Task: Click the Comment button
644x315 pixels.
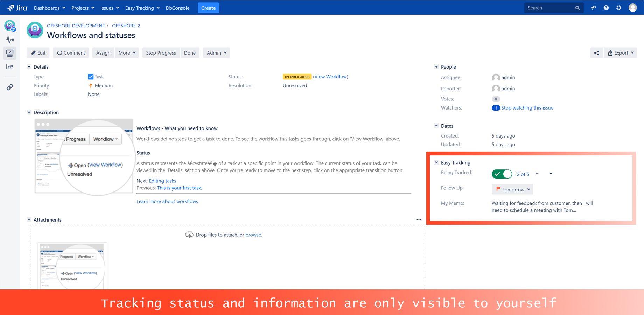Action: [x=71, y=53]
